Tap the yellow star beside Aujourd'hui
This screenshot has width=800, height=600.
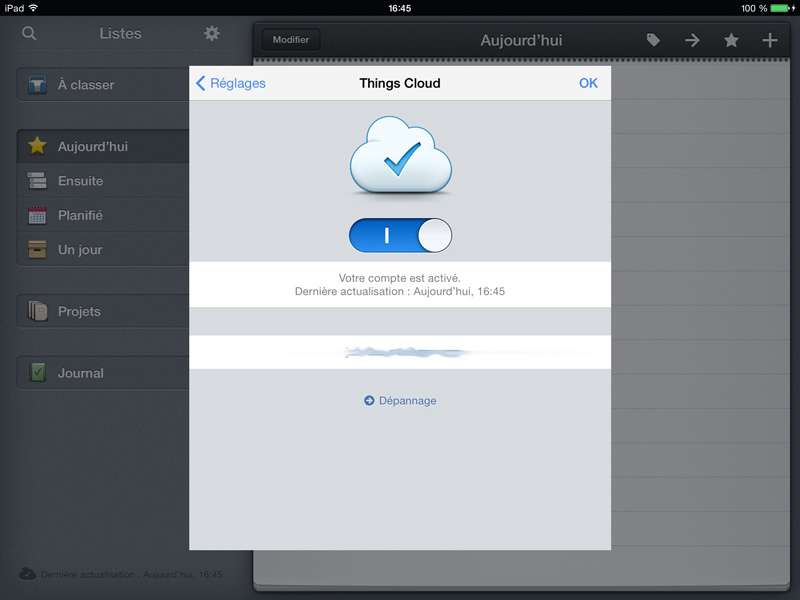click(x=37, y=146)
